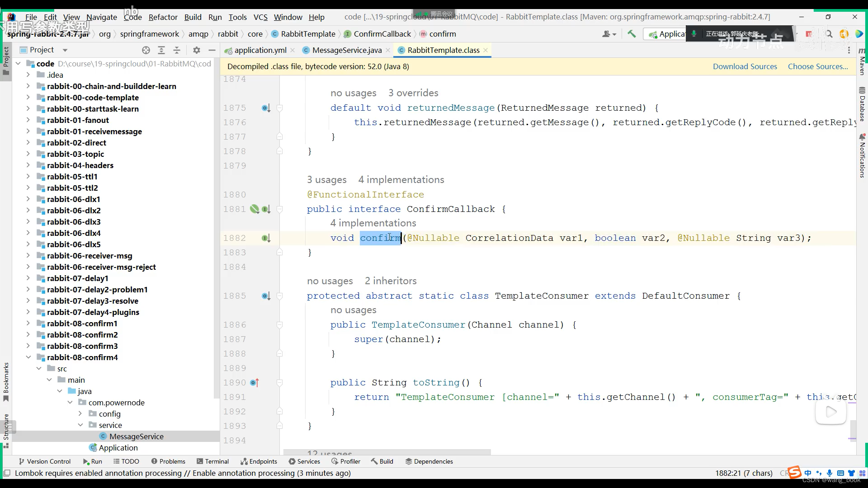Expand the rabbit-03-topic module

28,154
